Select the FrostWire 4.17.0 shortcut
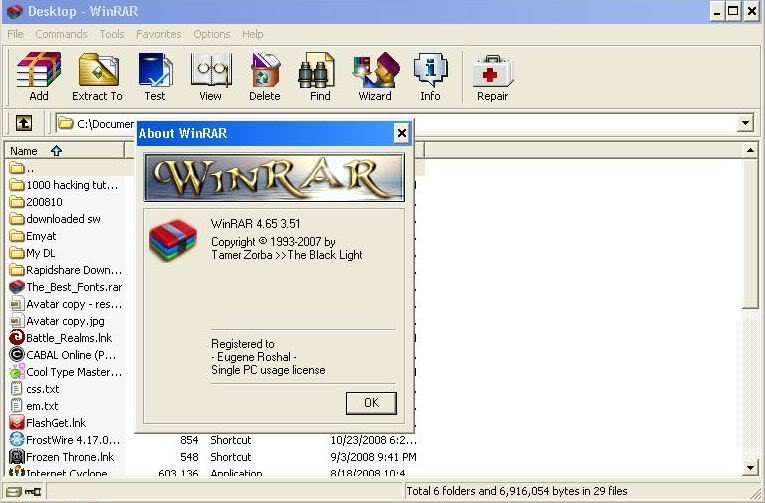The height and width of the screenshot is (503, 765). (66, 440)
